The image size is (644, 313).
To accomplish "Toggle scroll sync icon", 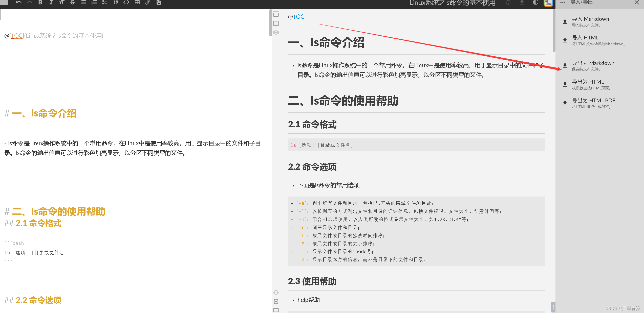I will click(276, 301).
